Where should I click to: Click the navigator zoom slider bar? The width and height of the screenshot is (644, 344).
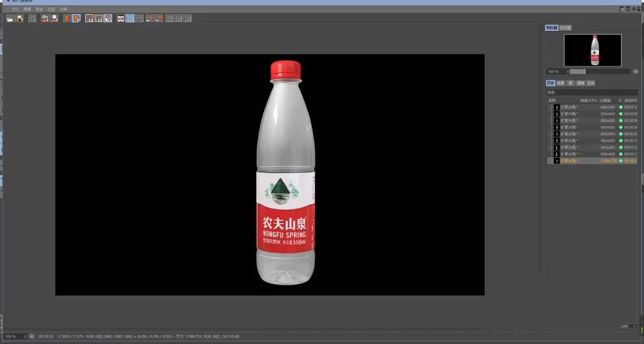(600, 72)
